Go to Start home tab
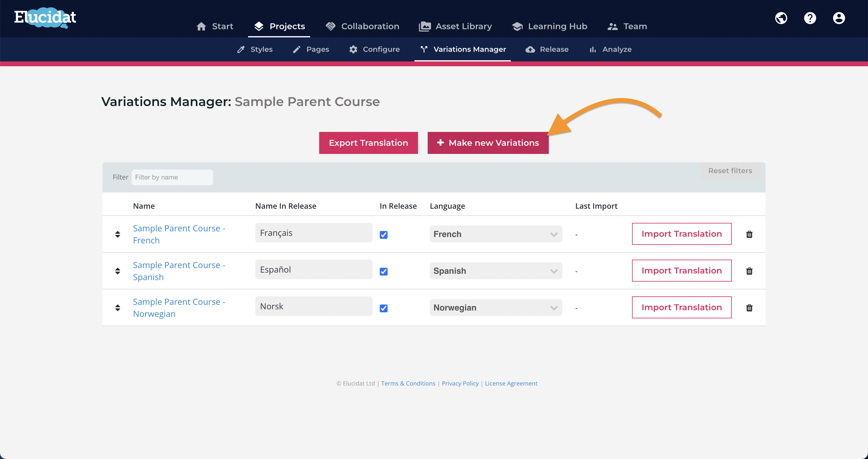868x459 pixels. (215, 26)
